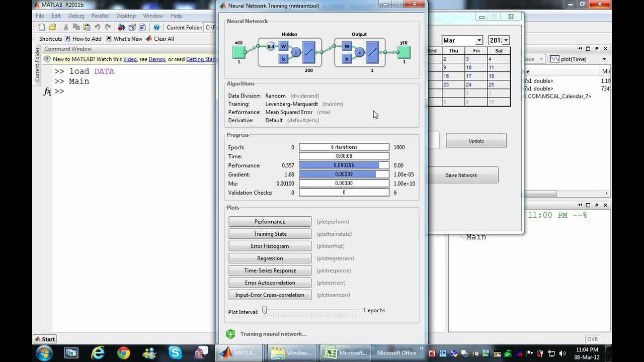Click the MATLAB Start button
The image size is (644, 362).
[x=45, y=339]
